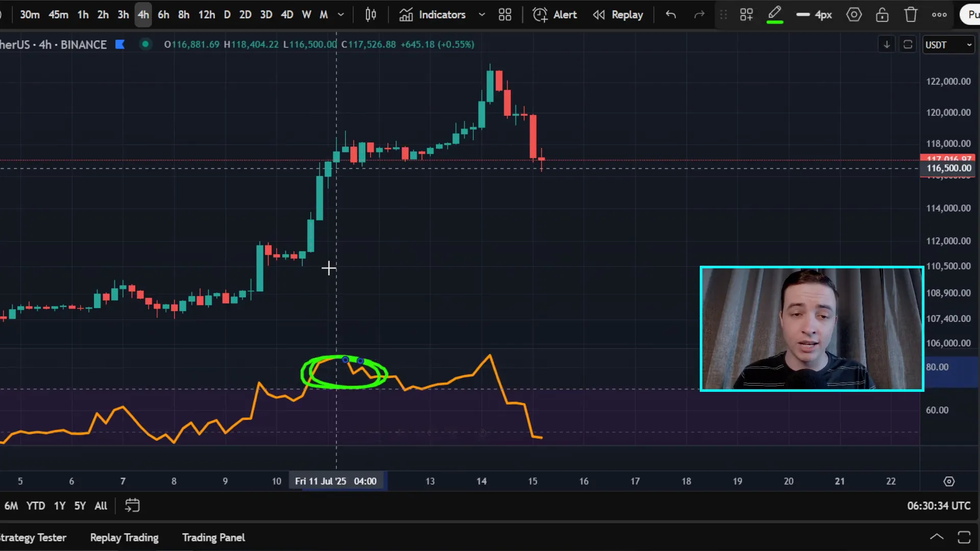
Task: Click the Fri 11 Jul '25 04:00 date label
Action: pos(336,481)
